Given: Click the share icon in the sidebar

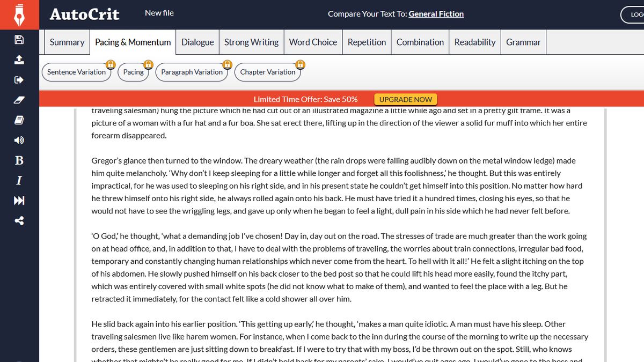Looking at the screenshot, I should 19,220.
